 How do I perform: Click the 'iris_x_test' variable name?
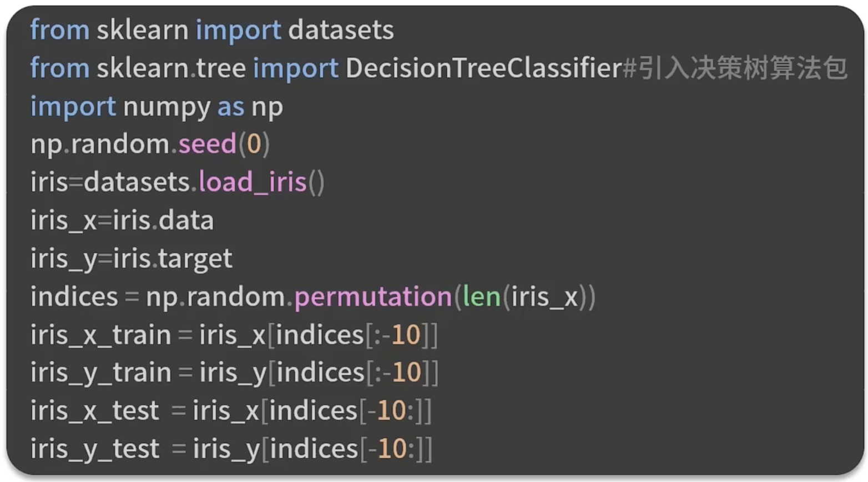[94, 411]
